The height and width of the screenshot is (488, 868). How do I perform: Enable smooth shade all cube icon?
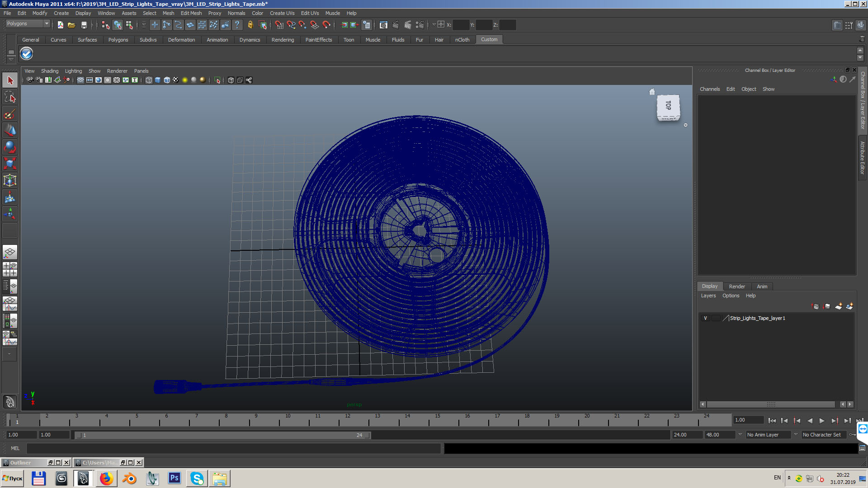pos(158,80)
